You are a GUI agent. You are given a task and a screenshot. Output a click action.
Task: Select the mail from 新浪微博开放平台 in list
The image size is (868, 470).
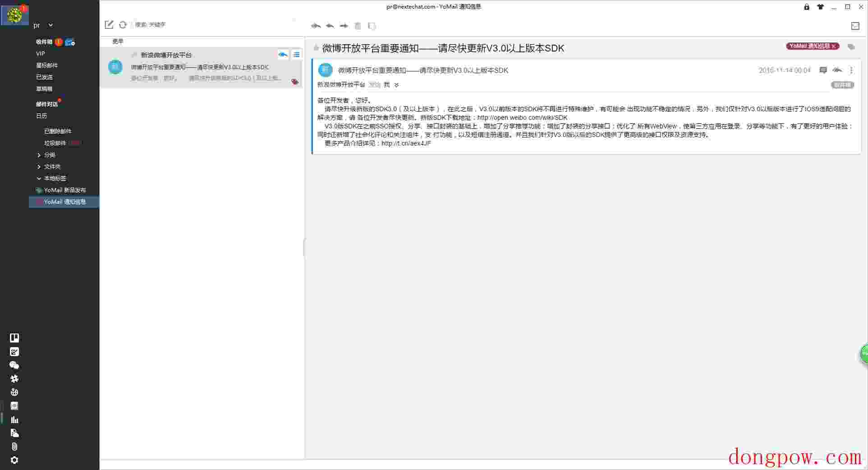201,68
